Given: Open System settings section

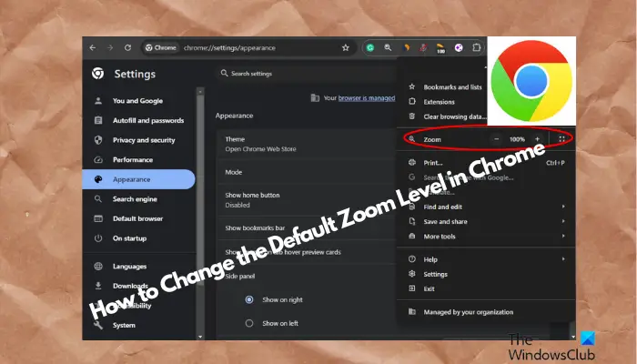Looking at the screenshot, I should pyautogui.click(x=138, y=325).
